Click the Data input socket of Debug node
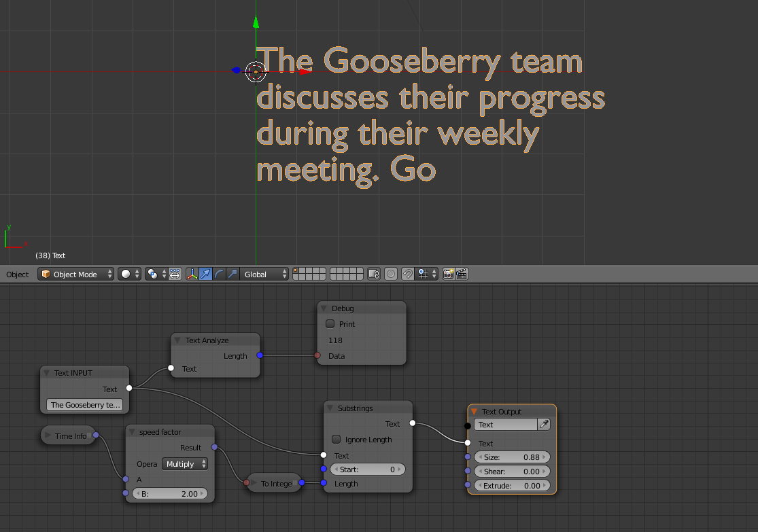The width and height of the screenshot is (758, 532). click(x=317, y=355)
